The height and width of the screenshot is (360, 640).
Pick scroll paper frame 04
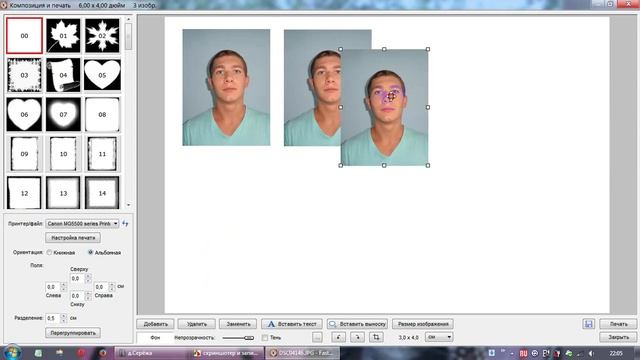pyautogui.click(x=63, y=75)
